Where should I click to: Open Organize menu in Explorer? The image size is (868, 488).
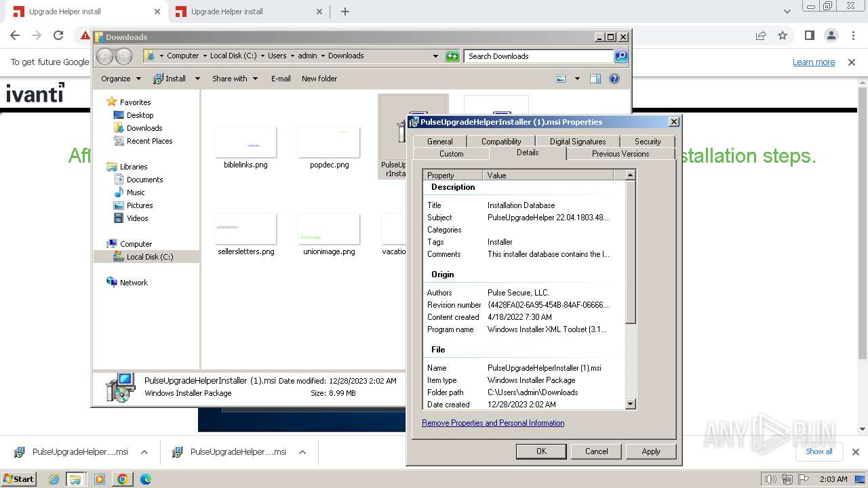121,79
